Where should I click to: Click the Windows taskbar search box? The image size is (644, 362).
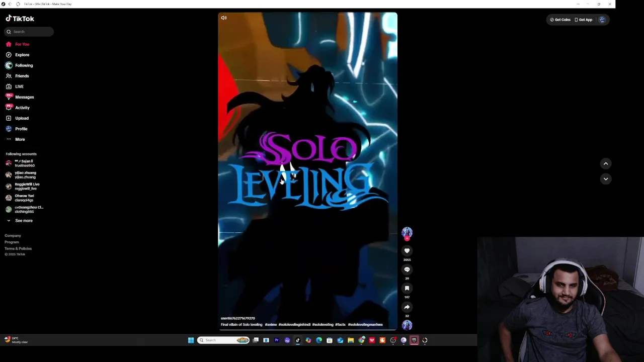point(223,340)
